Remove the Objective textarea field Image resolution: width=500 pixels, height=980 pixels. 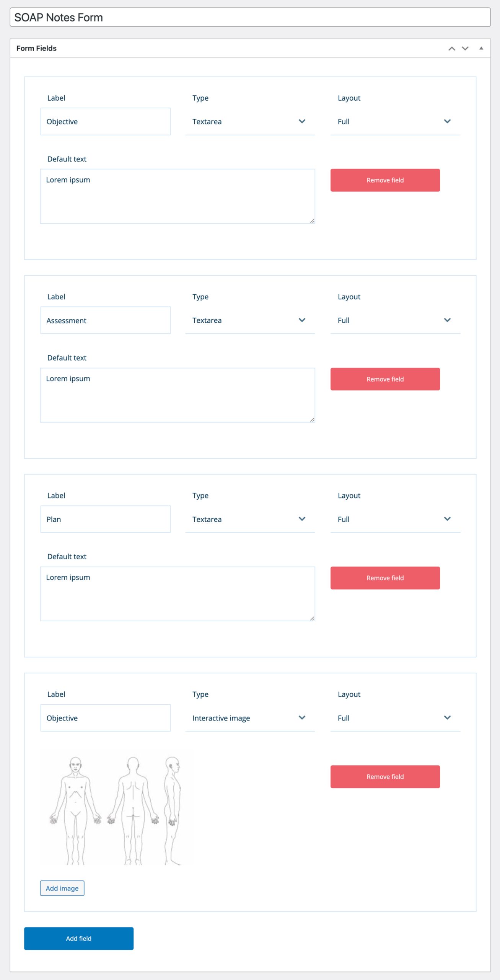(x=385, y=180)
